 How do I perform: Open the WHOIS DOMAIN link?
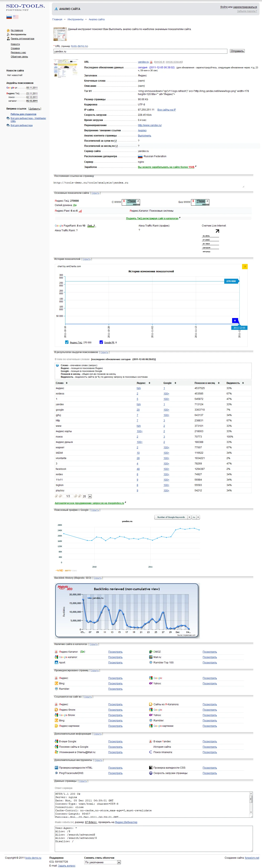[x=174, y=62]
